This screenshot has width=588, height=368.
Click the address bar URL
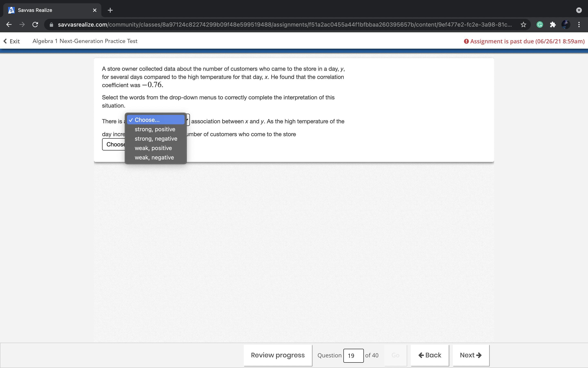click(x=285, y=25)
